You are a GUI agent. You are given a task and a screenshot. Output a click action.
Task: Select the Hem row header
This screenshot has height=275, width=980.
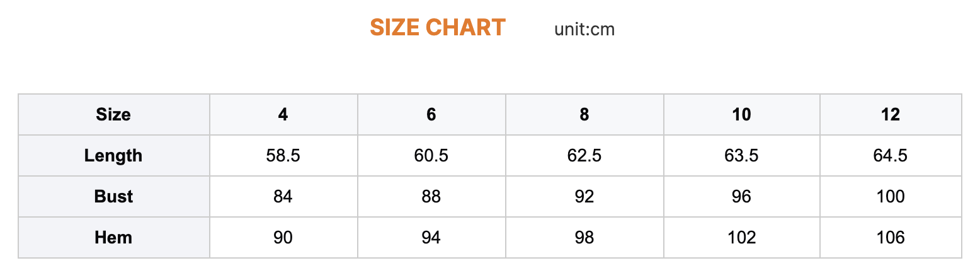pos(113,238)
